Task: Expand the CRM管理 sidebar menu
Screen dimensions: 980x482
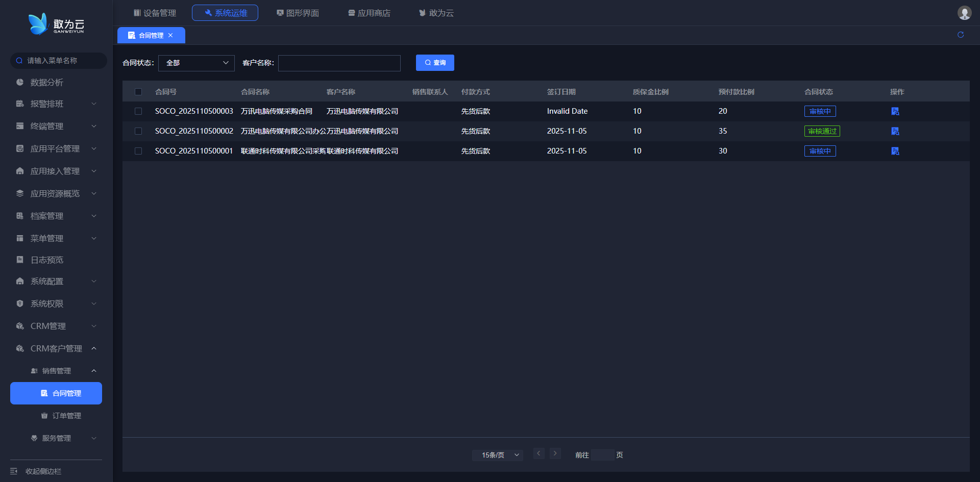Action: click(56, 326)
